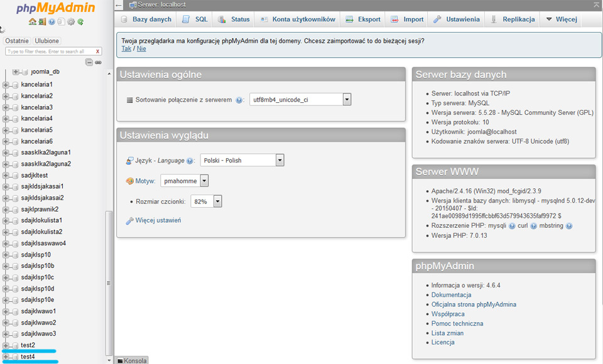Viewport: 603px width, 364px height.
Task: Open help icon beside mysqli extension
Action: (x=512, y=226)
